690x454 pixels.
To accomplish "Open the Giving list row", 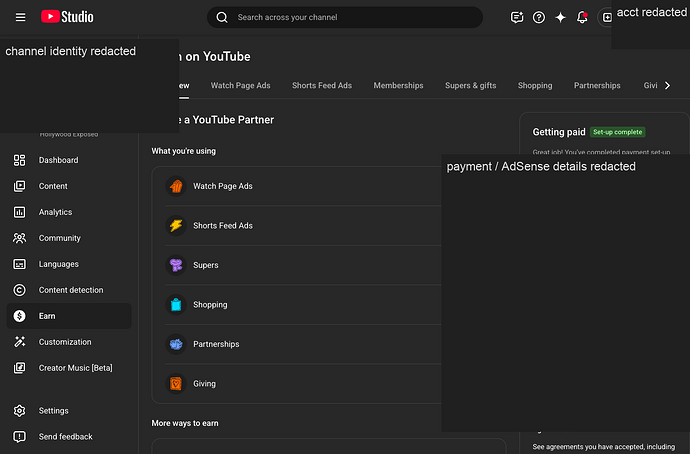I will [303, 384].
